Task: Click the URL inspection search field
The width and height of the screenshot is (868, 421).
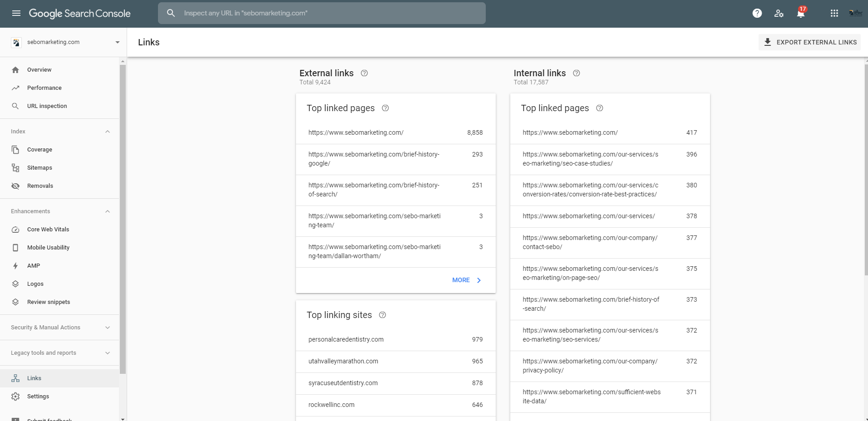Action: (322, 13)
